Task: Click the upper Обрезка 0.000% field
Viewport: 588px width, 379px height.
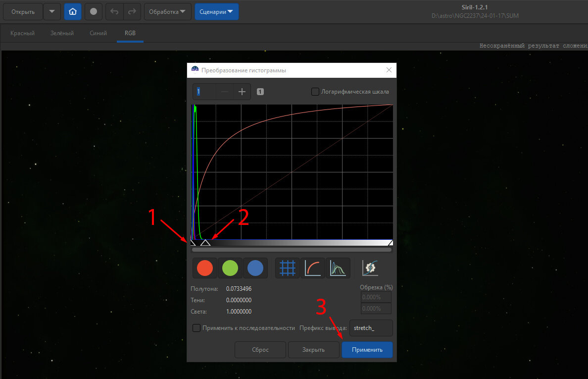Action: 376,297
